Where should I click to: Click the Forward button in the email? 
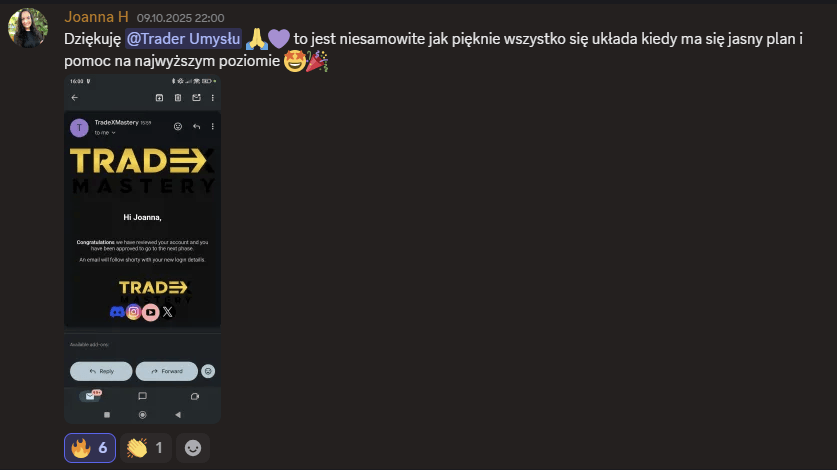[167, 371]
